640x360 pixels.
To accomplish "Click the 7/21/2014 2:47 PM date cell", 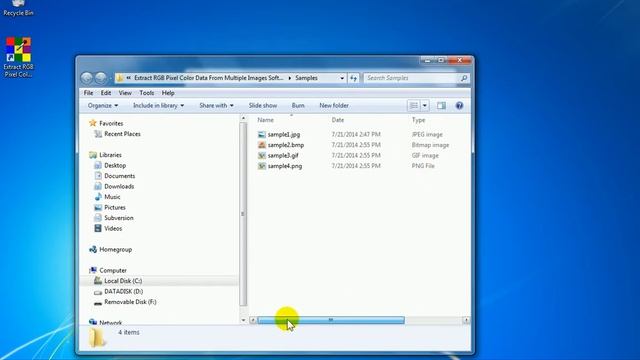I will tap(356, 134).
